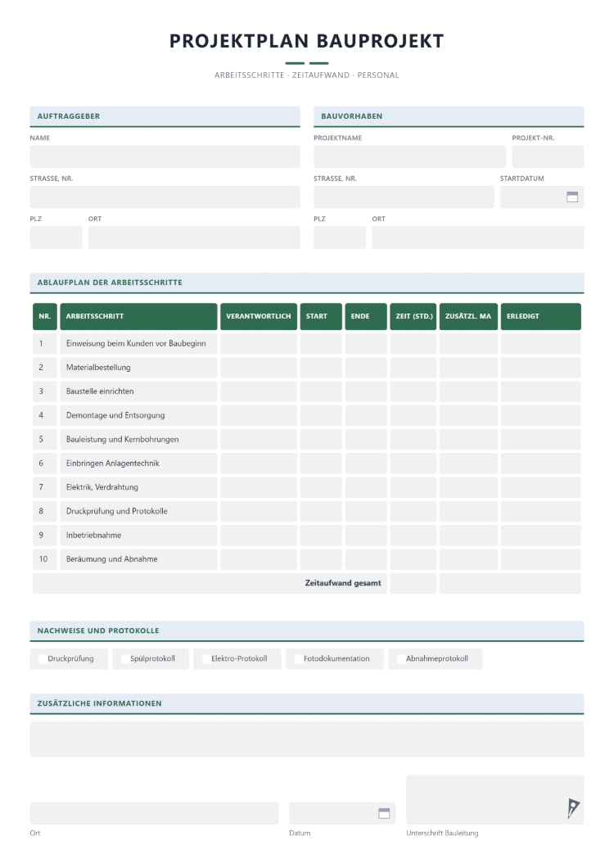Focus the Auftraggeber PLZ field
The image size is (614, 868).
[56, 237]
